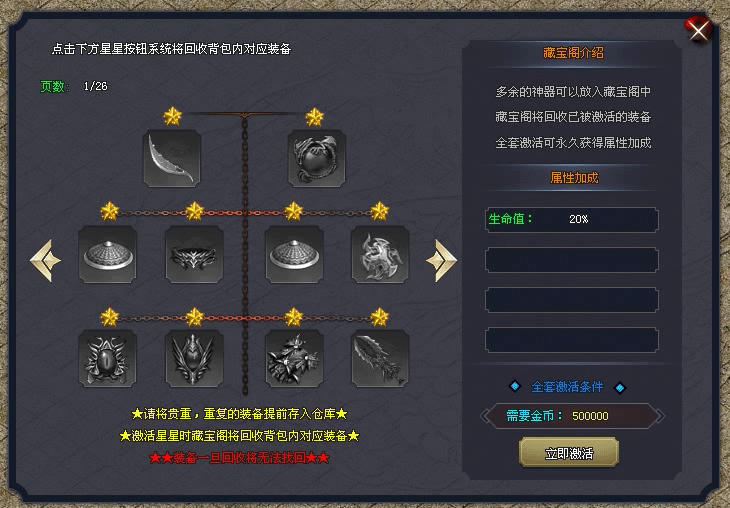Select the curved blade weapon slot
This screenshot has height=508, width=730.
point(172,159)
